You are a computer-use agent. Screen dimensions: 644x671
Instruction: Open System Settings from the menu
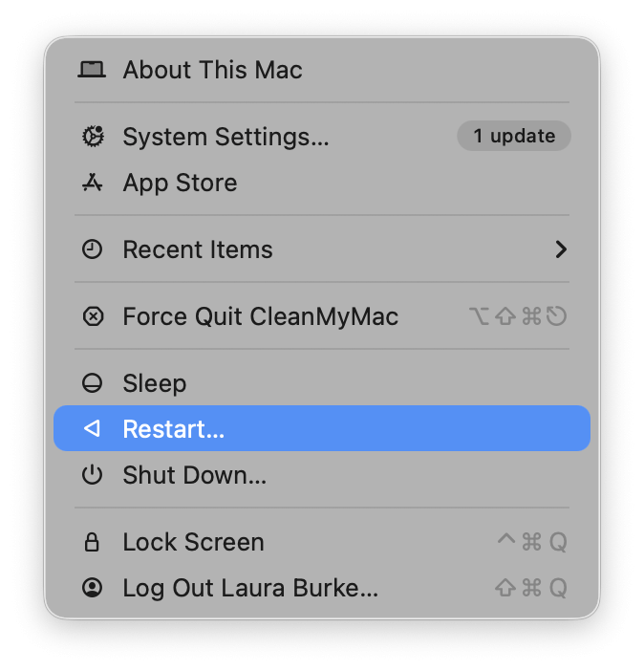[x=225, y=137]
